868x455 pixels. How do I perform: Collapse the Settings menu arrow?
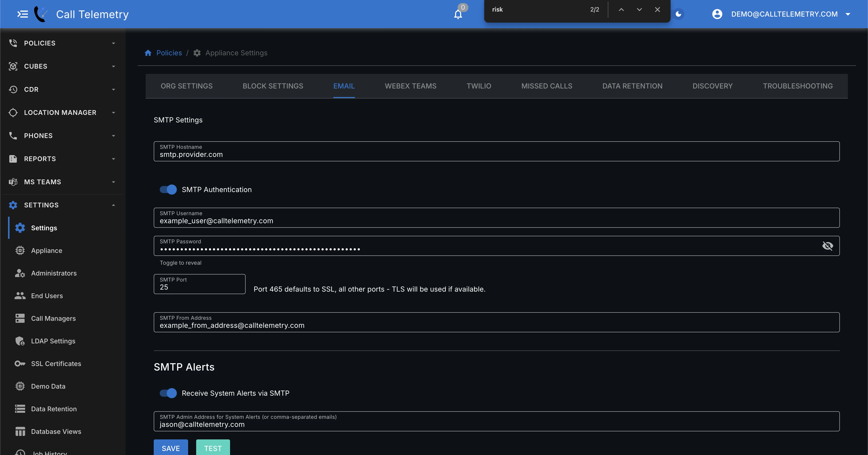[x=114, y=205]
